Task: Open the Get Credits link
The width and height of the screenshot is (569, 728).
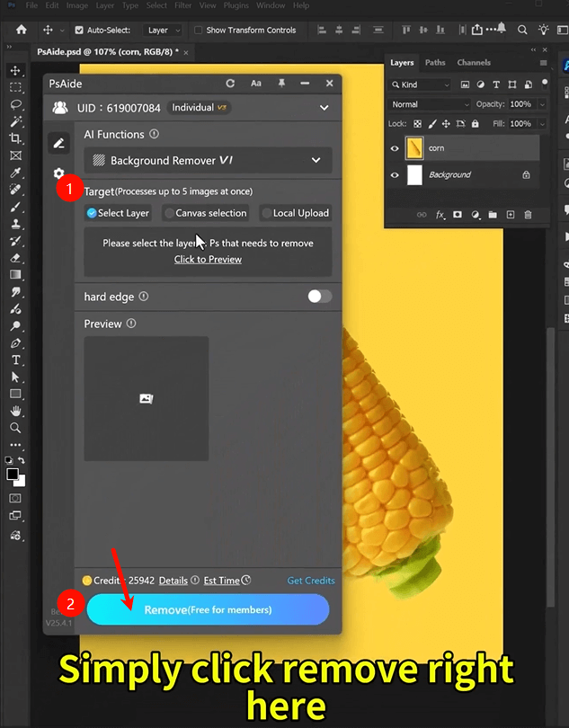Action: click(311, 581)
